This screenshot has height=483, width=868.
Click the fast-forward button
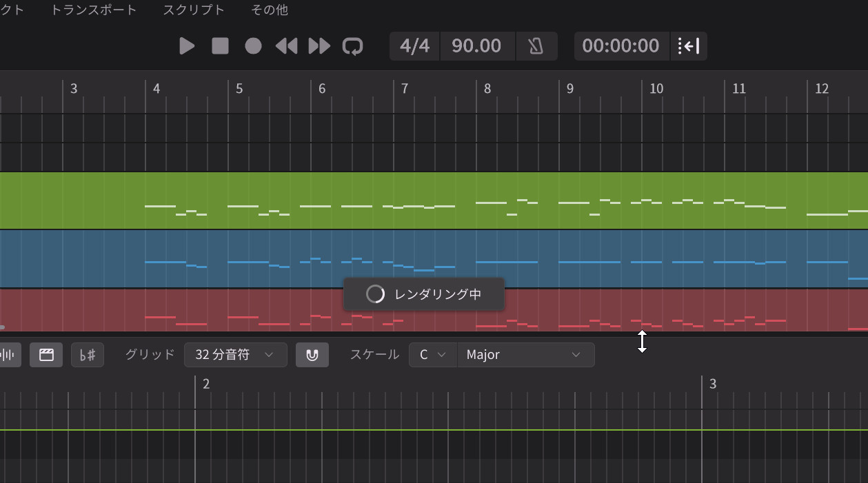(x=319, y=46)
